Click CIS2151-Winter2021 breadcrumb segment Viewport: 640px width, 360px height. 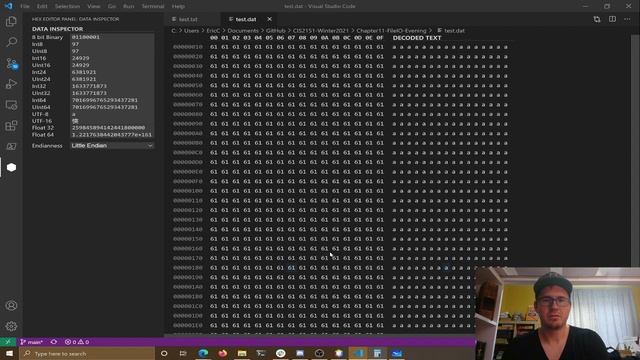pyautogui.click(x=321, y=31)
